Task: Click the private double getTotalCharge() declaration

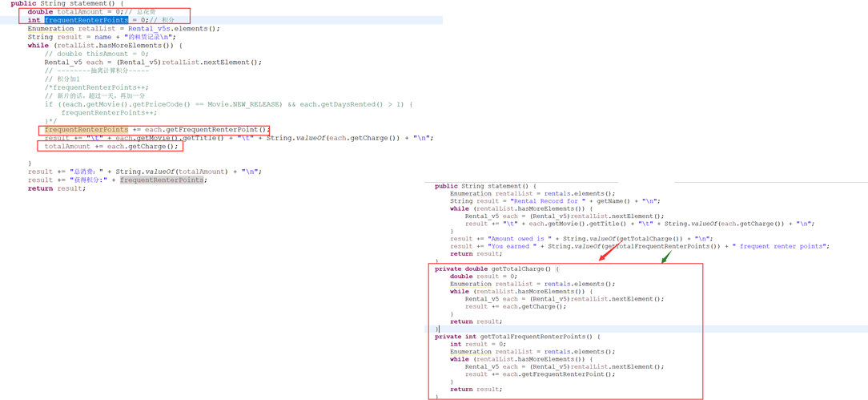Action: (x=492, y=269)
